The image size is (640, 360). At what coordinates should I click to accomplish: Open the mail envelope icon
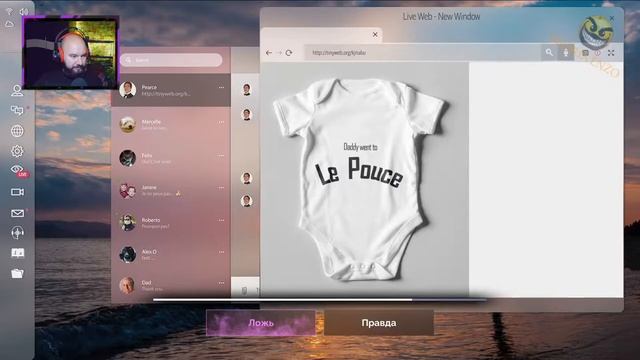coord(17,213)
